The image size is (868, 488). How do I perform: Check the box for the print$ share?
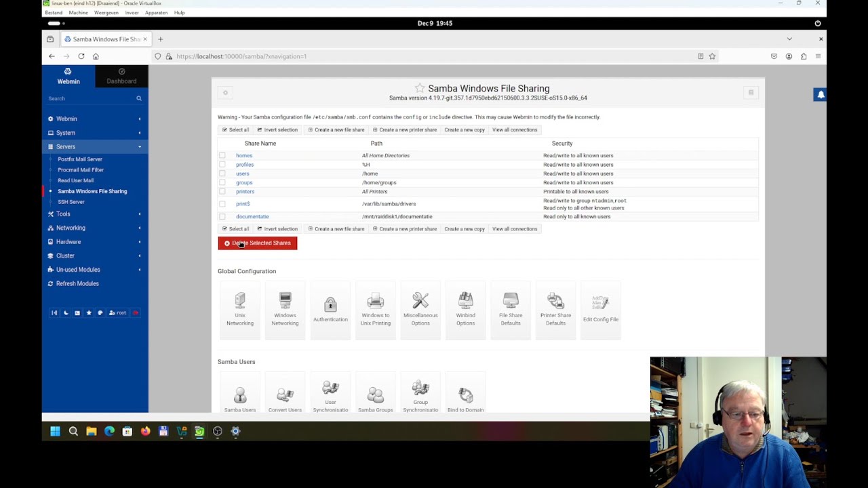pyautogui.click(x=222, y=204)
